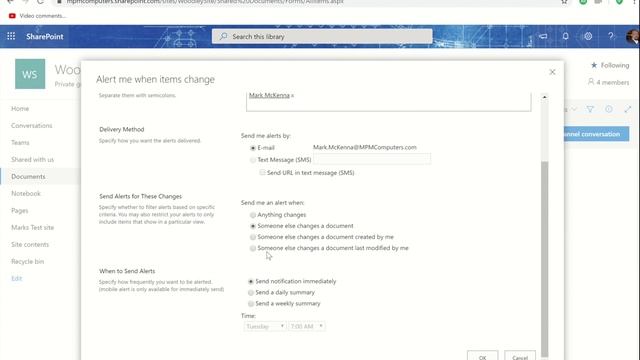Remove Mark McKenna from recipients
640x360 pixels.
pyautogui.click(x=292, y=96)
